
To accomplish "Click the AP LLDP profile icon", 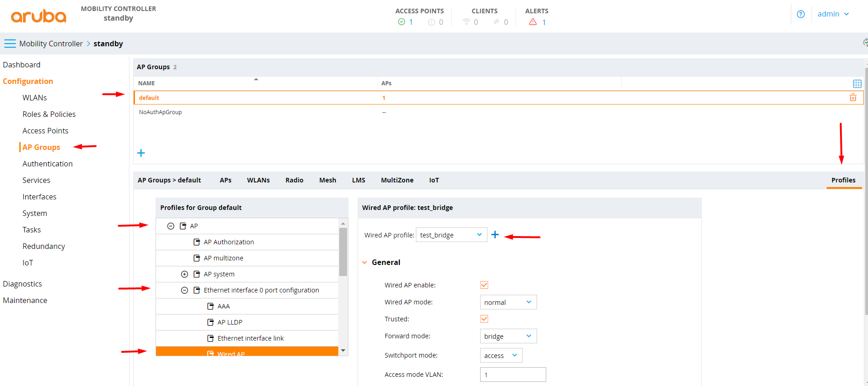I will click(x=211, y=322).
